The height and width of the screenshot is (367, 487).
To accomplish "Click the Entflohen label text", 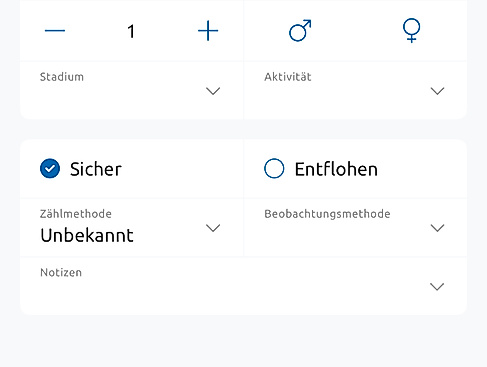I will tap(336, 169).
